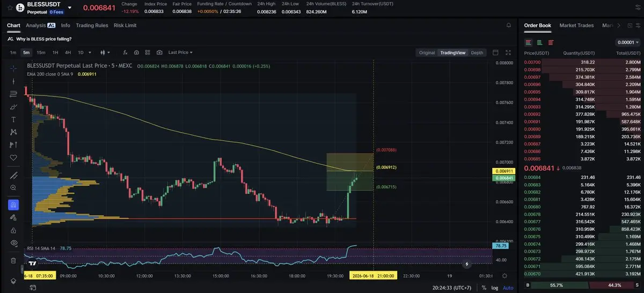Remove drawings with the trash icon
644x293 pixels.
(13, 260)
